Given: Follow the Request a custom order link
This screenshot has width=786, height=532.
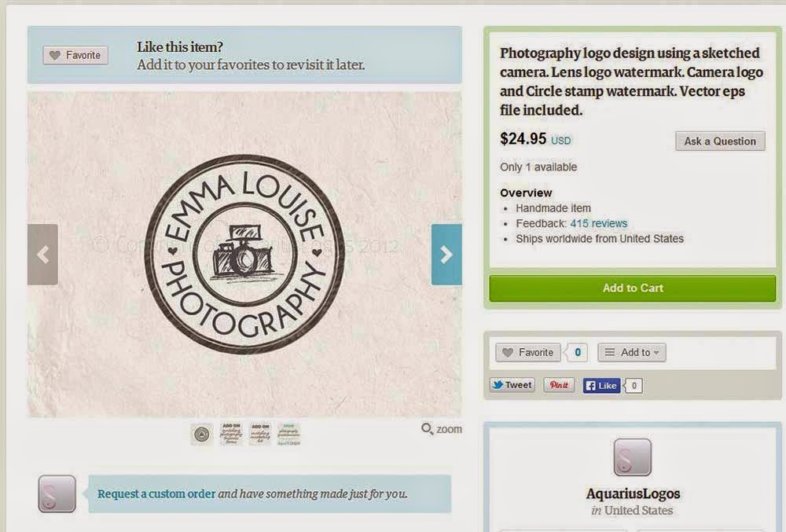Looking at the screenshot, I should pyautogui.click(x=156, y=494).
